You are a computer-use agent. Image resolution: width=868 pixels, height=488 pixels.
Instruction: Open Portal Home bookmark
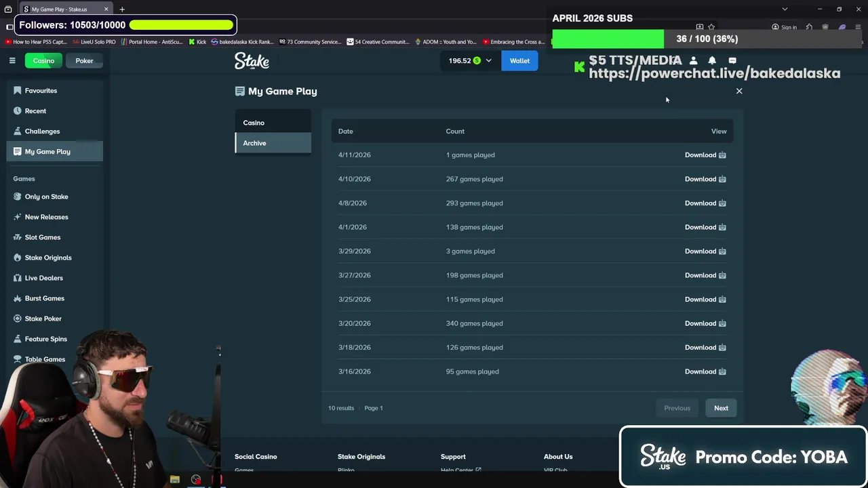(152, 42)
